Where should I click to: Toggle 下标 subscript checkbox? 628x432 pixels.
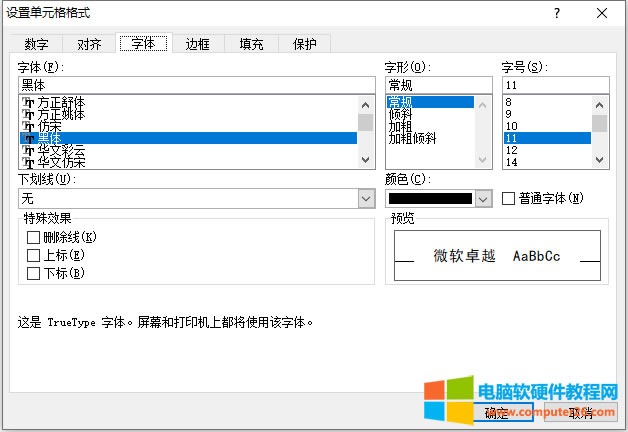point(34,273)
